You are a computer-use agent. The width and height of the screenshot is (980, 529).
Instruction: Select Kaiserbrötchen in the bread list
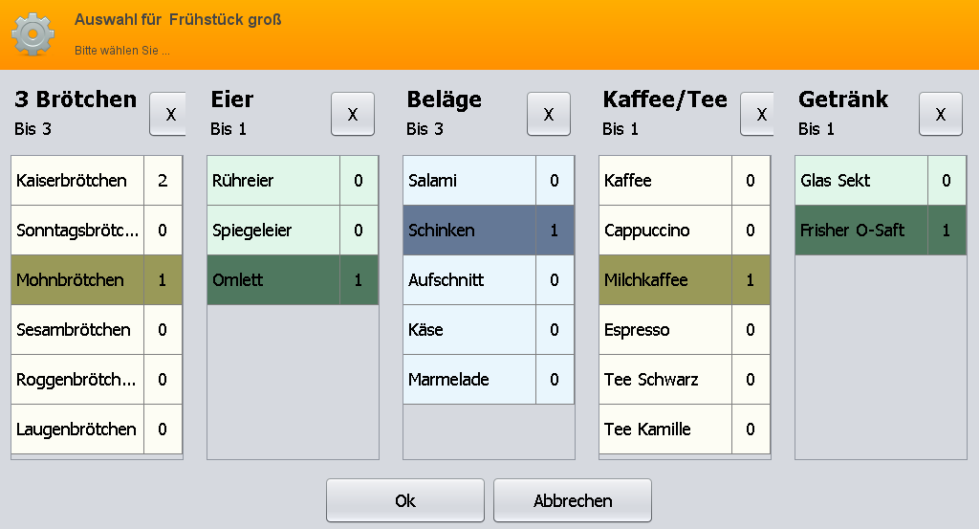pyautogui.click(x=97, y=181)
